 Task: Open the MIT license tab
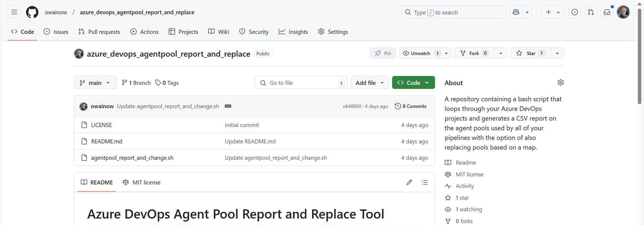click(142, 183)
